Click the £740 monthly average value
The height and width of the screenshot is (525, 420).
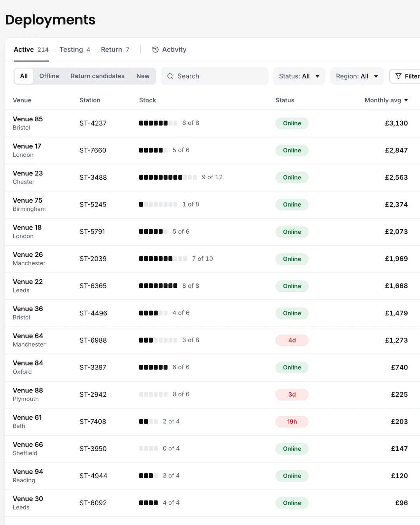pos(399,367)
